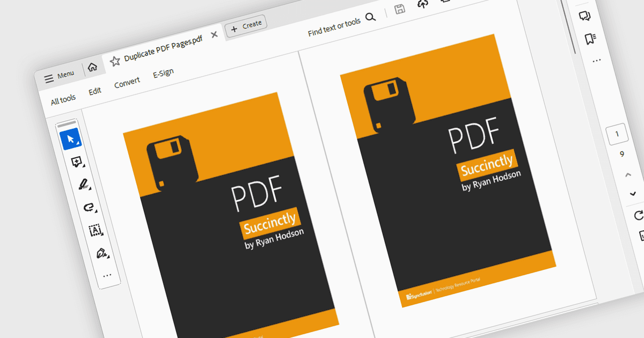Click the Create button
The width and height of the screenshot is (644, 338).
coord(246,26)
